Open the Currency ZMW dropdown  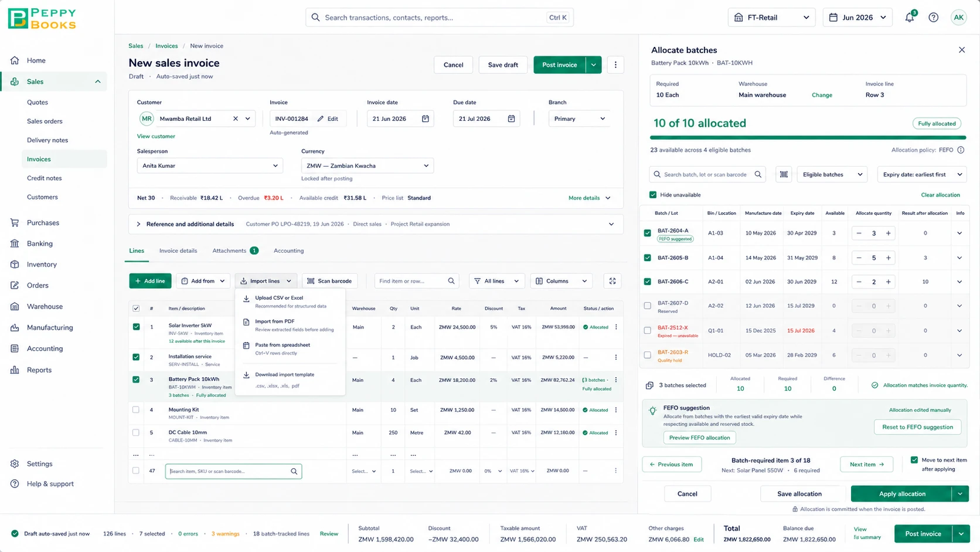367,166
